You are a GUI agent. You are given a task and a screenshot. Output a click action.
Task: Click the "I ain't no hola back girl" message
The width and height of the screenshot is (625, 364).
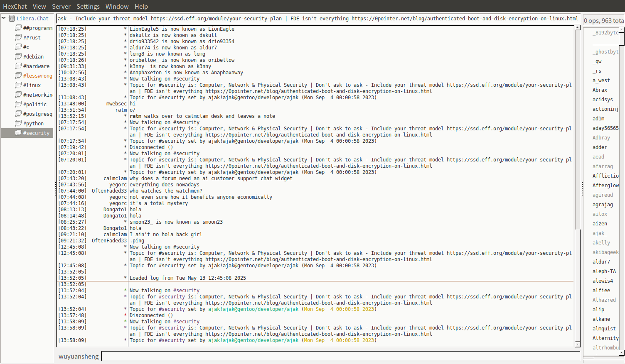(x=166, y=235)
